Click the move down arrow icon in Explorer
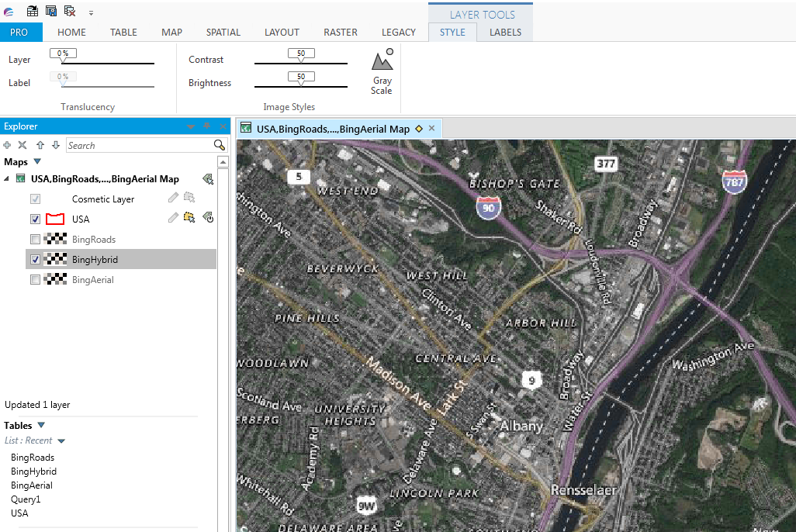The width and height of the screenshot is (796, 532). point(54,145)
